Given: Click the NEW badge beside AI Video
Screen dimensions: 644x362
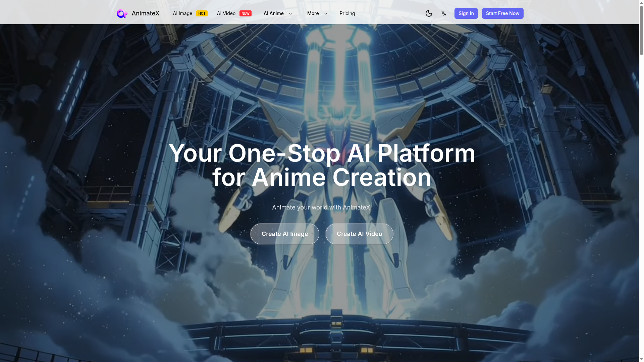Looking at the screenshot, I should point(246,13).
